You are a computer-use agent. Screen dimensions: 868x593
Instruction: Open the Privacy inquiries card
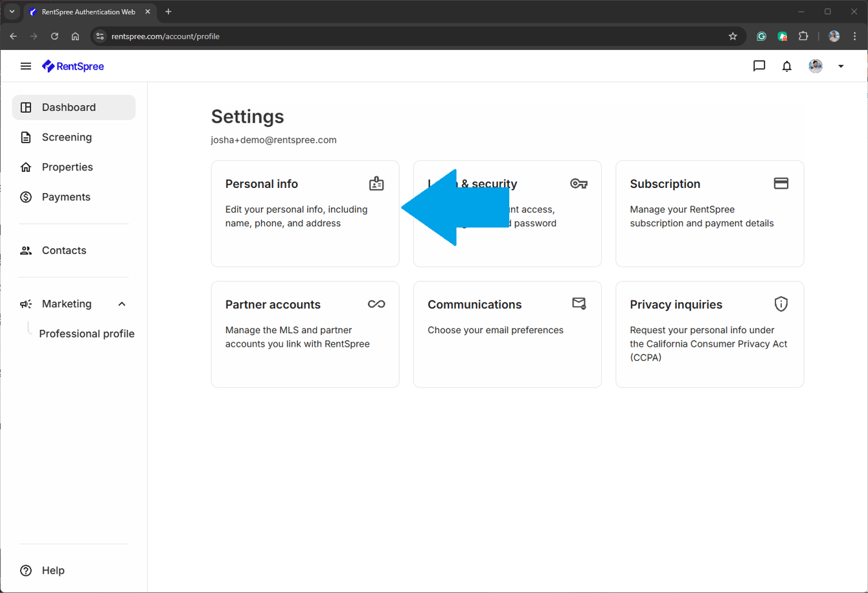[x=709, y=334]
